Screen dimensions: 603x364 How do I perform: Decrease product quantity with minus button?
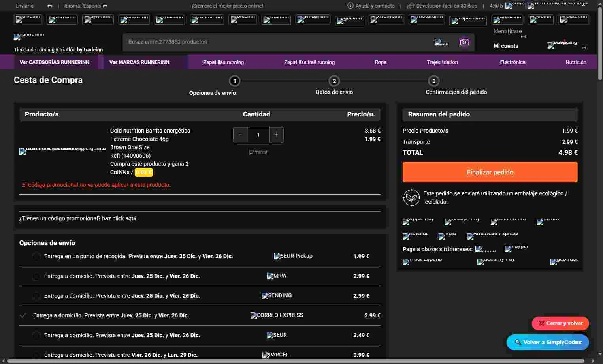(x=240, y=135)
